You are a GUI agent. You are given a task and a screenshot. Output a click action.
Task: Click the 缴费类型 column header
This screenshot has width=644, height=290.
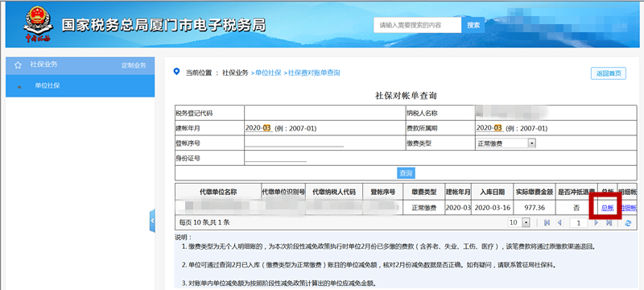click(x=424, y=192)
